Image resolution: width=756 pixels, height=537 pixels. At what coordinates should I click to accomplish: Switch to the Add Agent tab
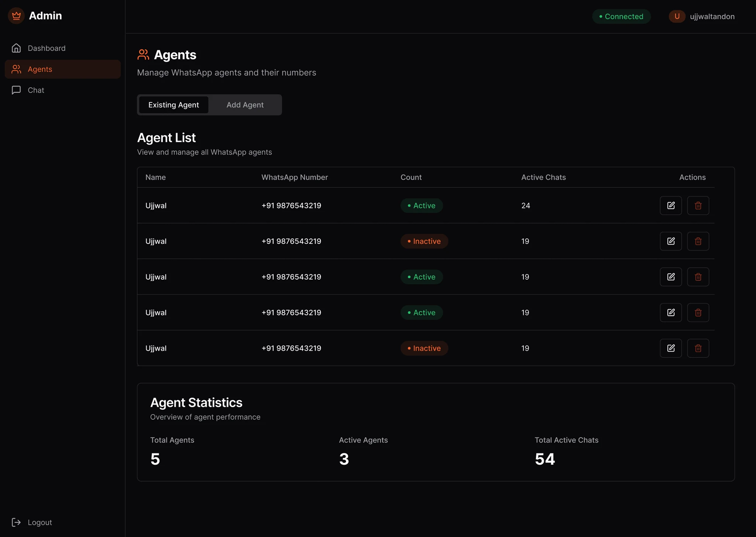point(245,105)
